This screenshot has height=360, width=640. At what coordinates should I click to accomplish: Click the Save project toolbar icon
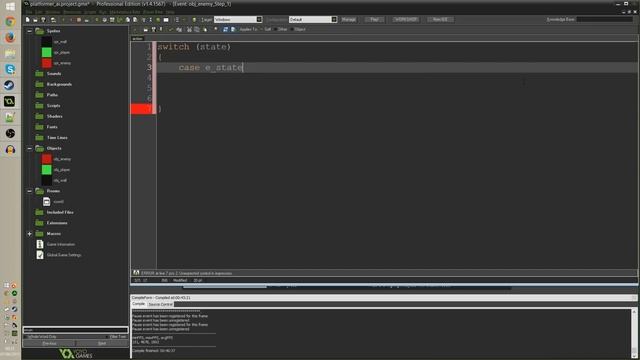43,20
